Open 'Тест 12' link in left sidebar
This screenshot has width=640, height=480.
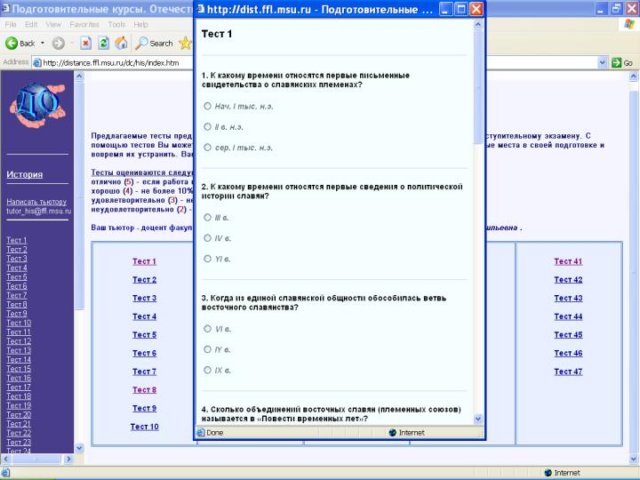click(18, 341)
